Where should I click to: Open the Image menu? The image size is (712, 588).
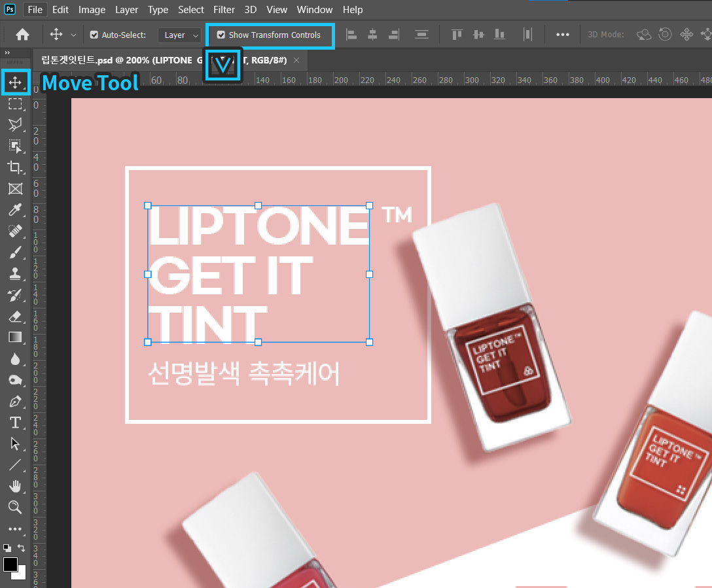tap(92, 10)
